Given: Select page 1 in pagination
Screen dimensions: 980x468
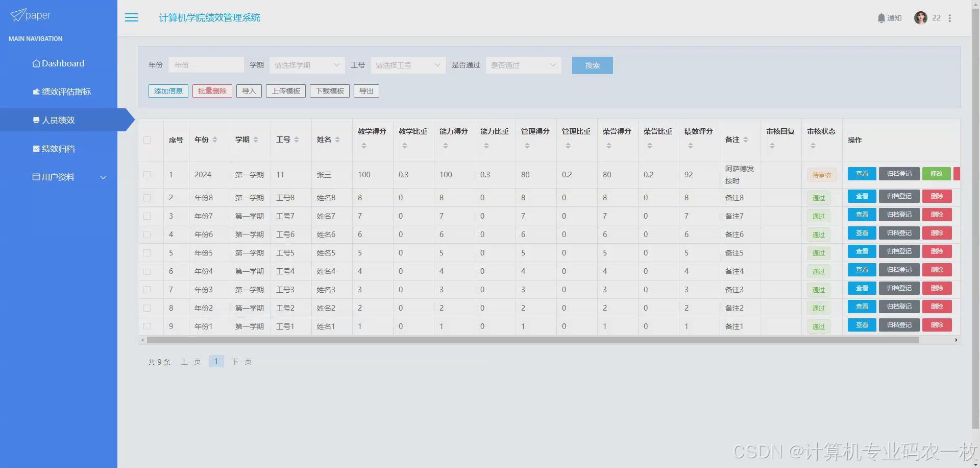Looking at the screenshot, I should coord(216,362).
